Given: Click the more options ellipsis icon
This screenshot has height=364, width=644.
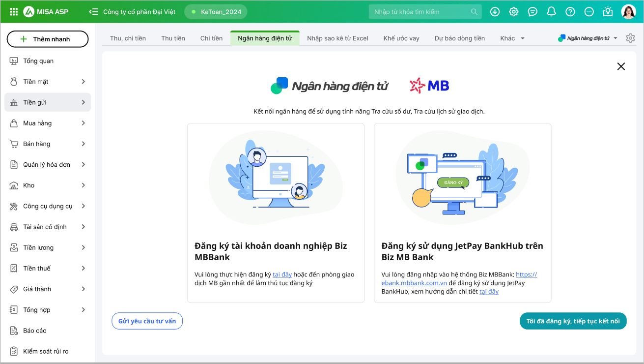Looking at the screenshot, I should [x=589, y=12].
